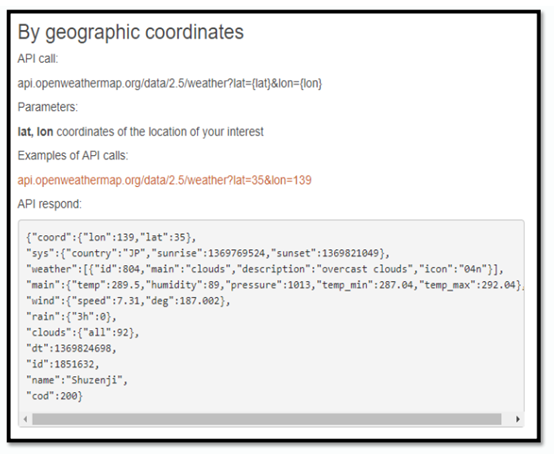
Task: Click the JSON line "clouds":{"all":92}
Action: click(83, 332)
